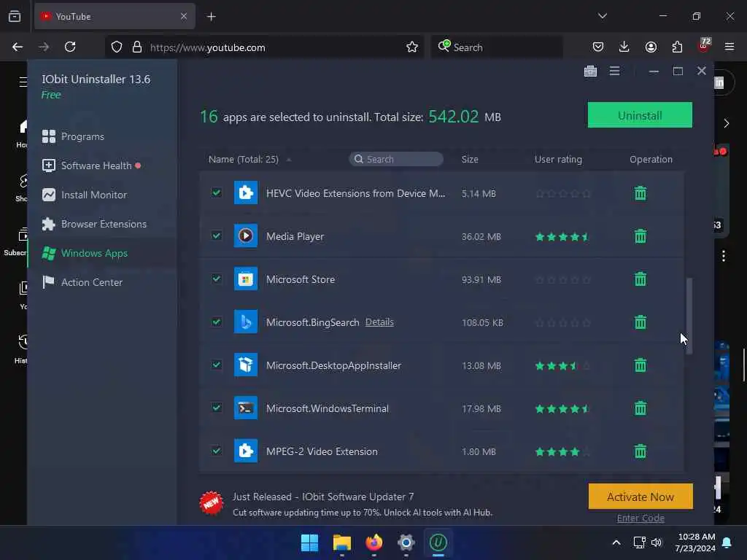Open the Firefox application menu

[729, 47]
